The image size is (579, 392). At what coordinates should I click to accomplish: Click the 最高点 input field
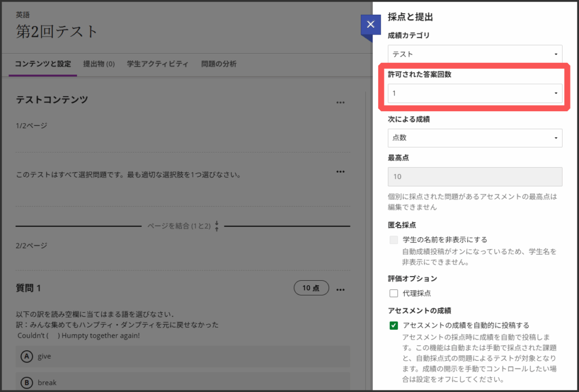tap(475, 177)
